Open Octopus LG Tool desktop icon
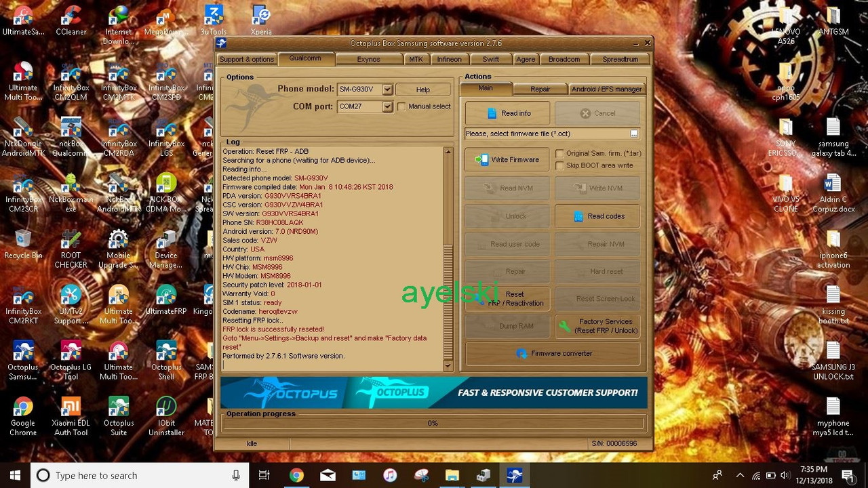868x488 pixels. (x=71, y=360)
